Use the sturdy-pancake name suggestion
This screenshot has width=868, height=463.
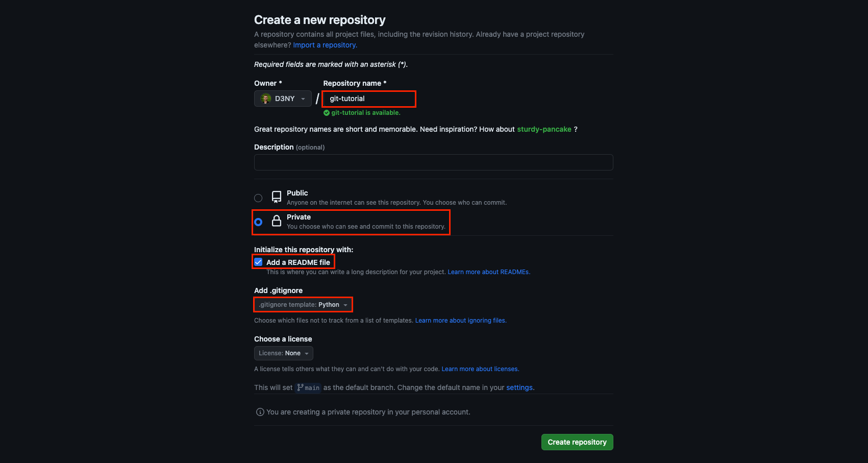coord(544,129)
